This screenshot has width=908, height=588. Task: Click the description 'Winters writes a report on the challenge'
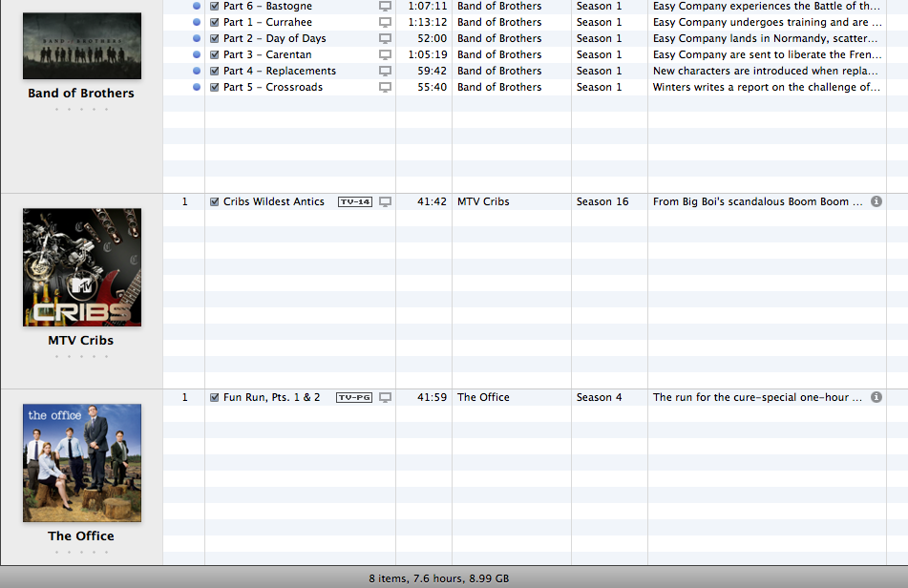766,87
